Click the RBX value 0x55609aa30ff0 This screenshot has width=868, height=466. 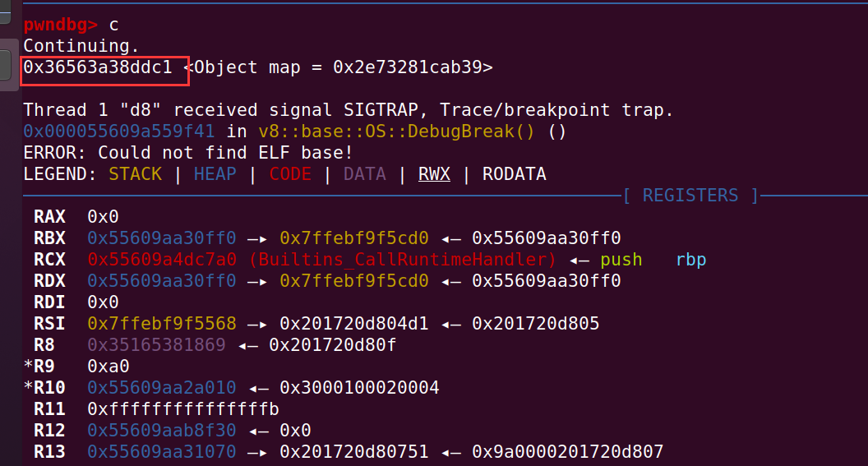[x=162, y=238]
